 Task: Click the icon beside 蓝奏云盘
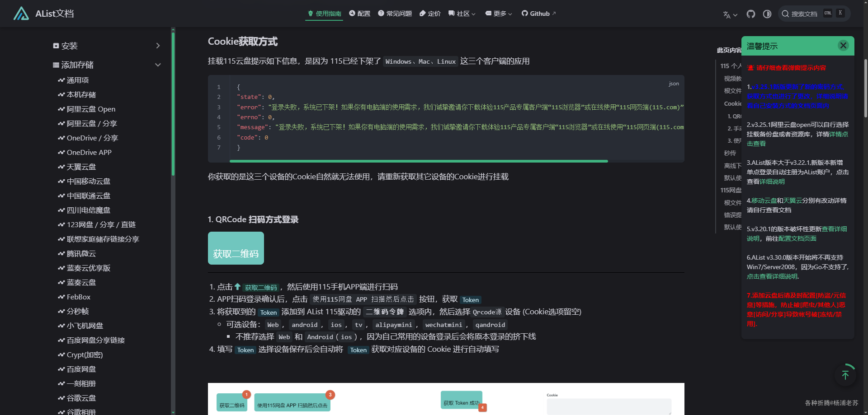[61, 283]
